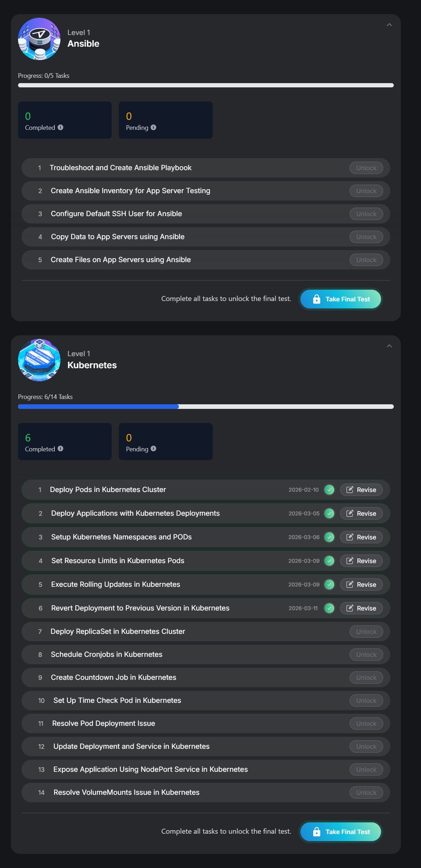
Task: Click the Ansible progress bar
Action: pos(206,85)
